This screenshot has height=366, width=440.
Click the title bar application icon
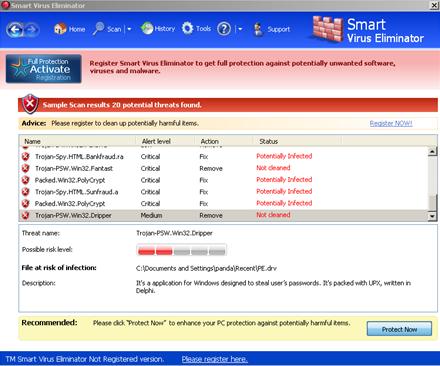(5, 5)
